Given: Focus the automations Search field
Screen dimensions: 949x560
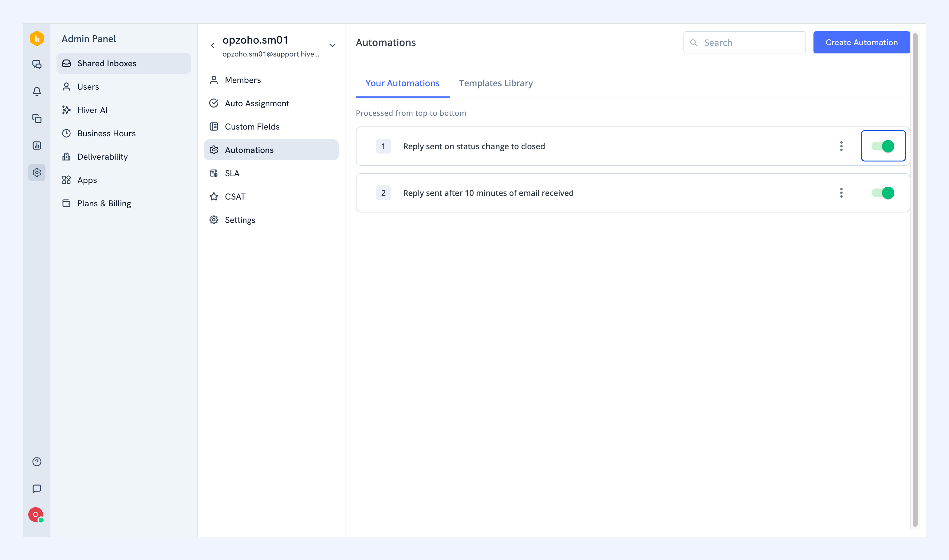Looking at the screenshot, I should click(x=744, y=42).
